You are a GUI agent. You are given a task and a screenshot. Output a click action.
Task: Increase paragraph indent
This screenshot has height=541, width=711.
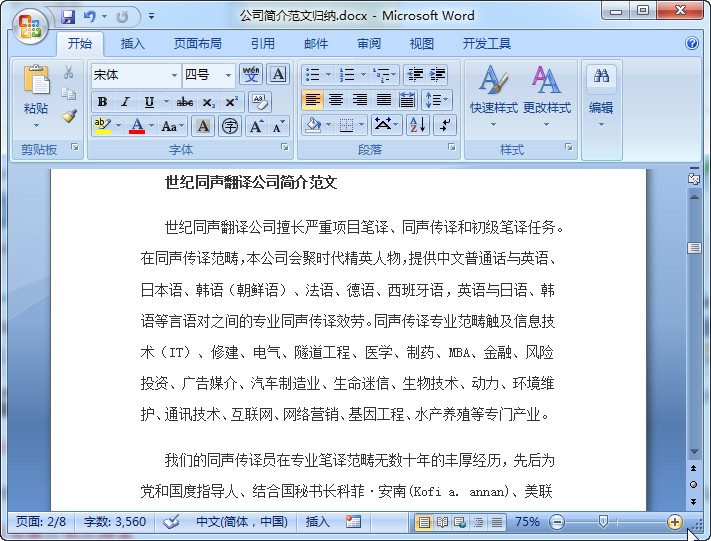pyautogui.click(x=437, y=74)
